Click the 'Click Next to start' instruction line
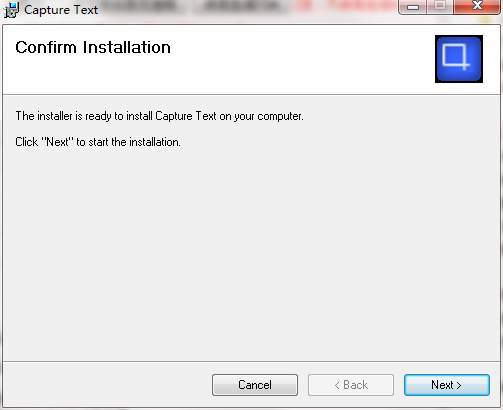This screenshot has width=503, height=410. 98,142
